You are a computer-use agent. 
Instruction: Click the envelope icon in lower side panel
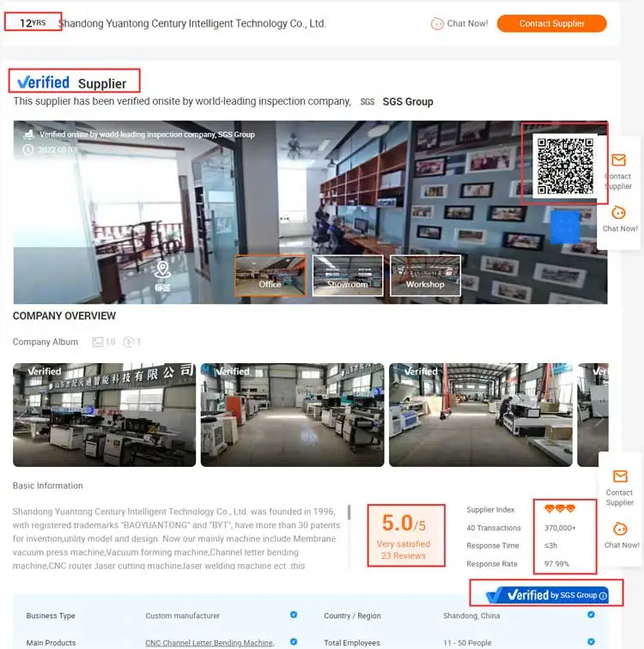point(620,476)
